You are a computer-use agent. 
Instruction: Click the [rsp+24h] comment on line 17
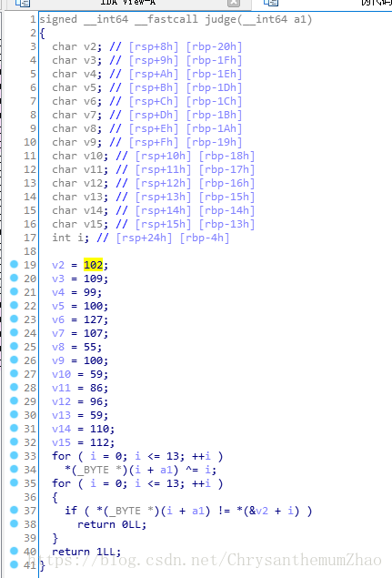144,238
